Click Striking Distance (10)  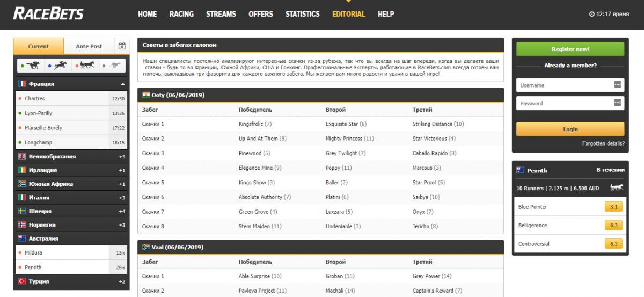(x=438, y=124)
